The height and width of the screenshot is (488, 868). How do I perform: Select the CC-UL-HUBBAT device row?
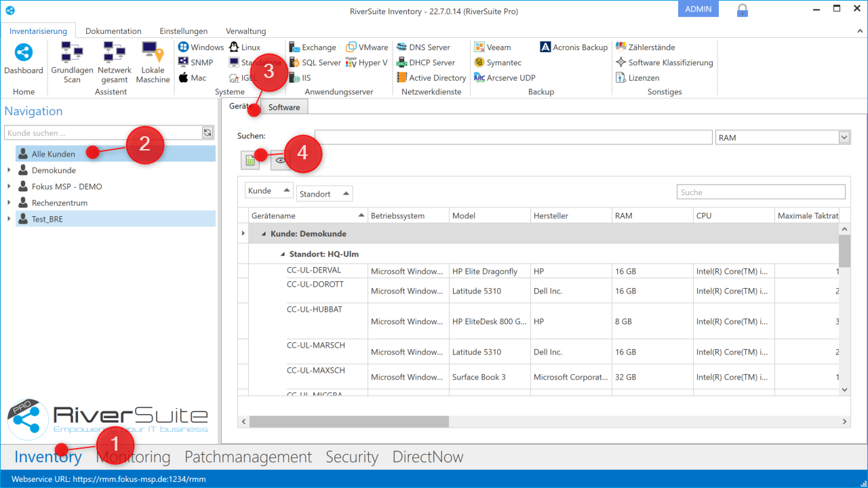[x=539, y=321]
